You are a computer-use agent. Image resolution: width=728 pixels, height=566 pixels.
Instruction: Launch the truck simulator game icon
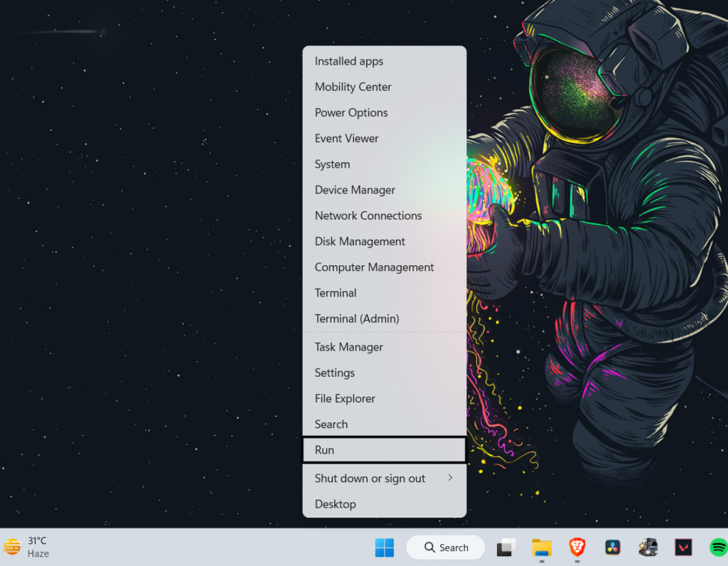648,548
